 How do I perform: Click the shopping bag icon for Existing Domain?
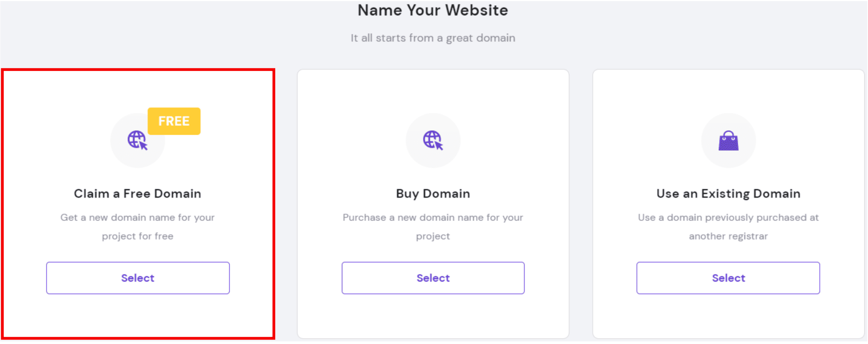(x=728, y=140)
